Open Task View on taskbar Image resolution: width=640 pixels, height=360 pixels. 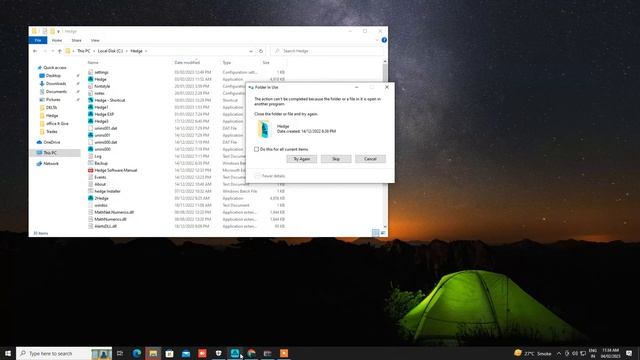click(120, 353)
